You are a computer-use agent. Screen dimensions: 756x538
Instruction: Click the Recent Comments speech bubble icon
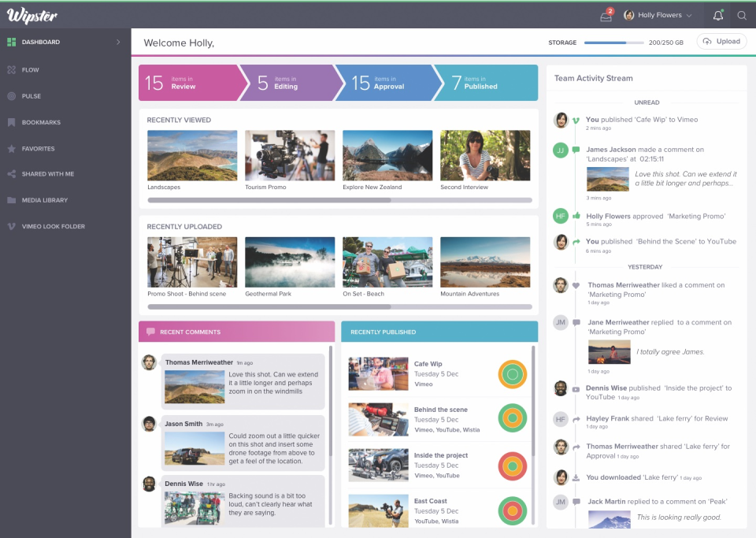[151, 331]
